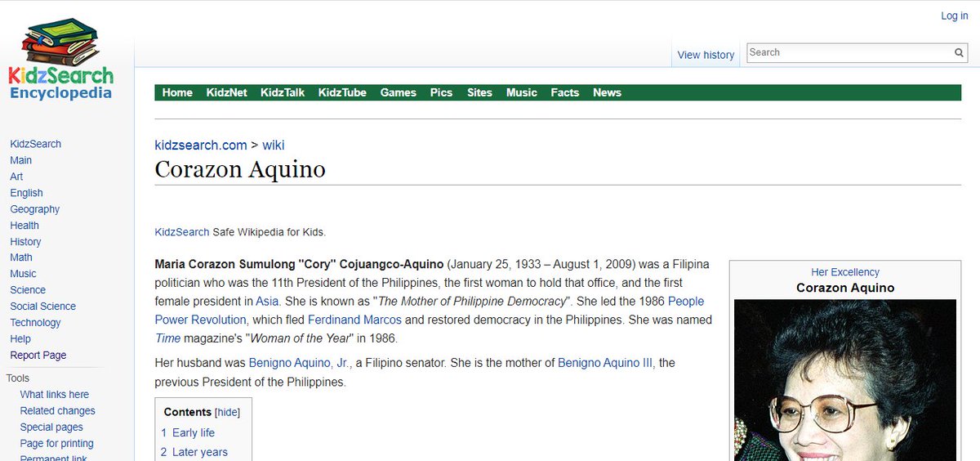
Task: Open the Social Science sidebar link
Action: pos(42,307)
